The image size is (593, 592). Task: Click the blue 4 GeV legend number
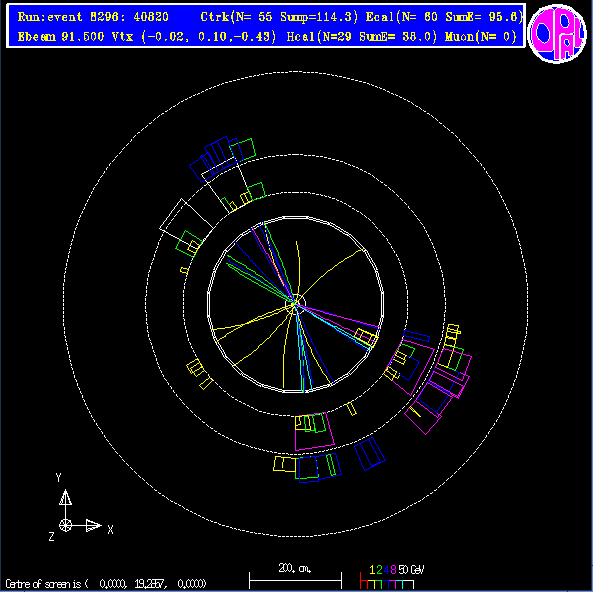coord(386,570)
